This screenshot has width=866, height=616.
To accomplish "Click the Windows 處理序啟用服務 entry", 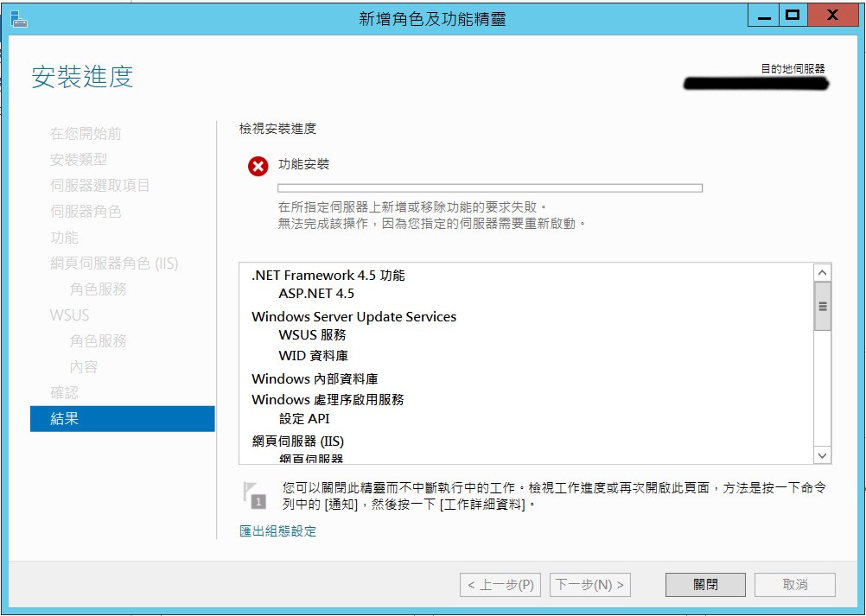I will [328, 400].
